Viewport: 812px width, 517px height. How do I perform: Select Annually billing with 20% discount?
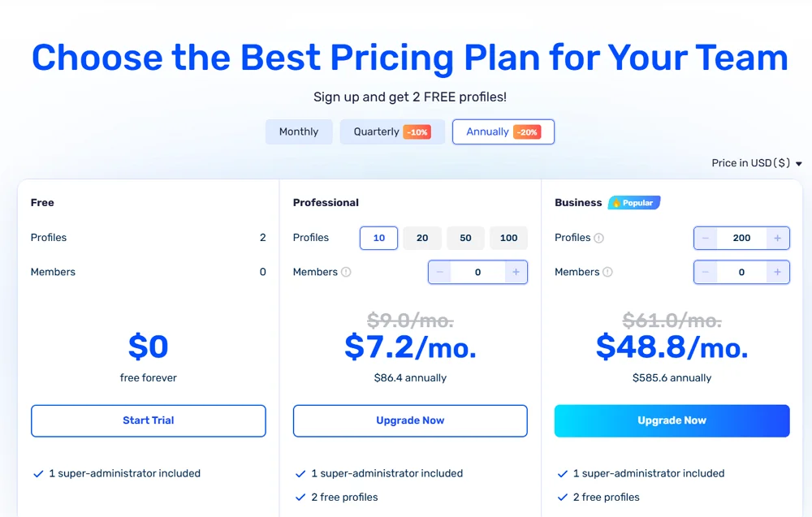coord(503,131)
